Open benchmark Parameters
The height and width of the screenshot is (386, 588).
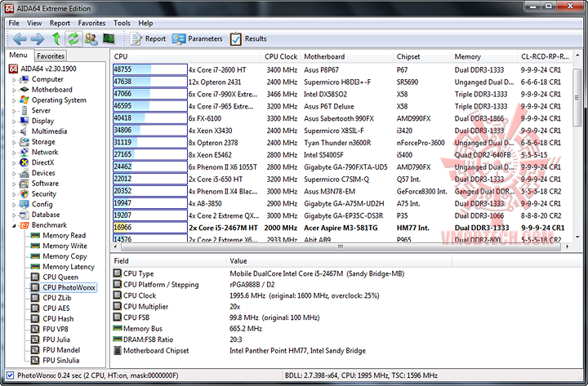point(198,38)
